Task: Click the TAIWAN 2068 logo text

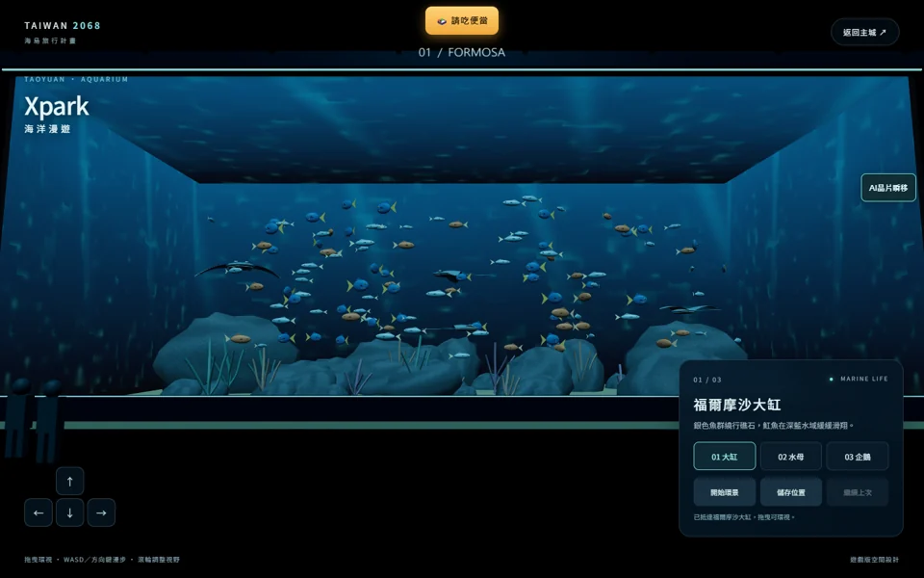Action: 63,26
